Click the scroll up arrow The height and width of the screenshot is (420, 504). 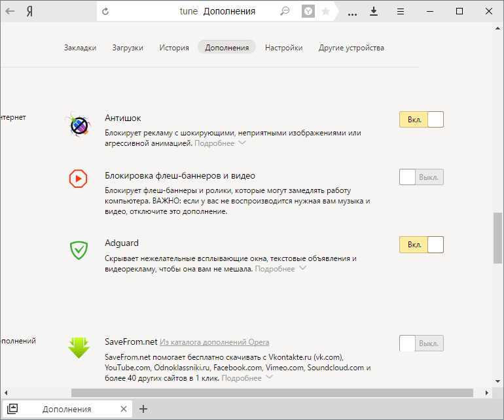coord(498,28)
